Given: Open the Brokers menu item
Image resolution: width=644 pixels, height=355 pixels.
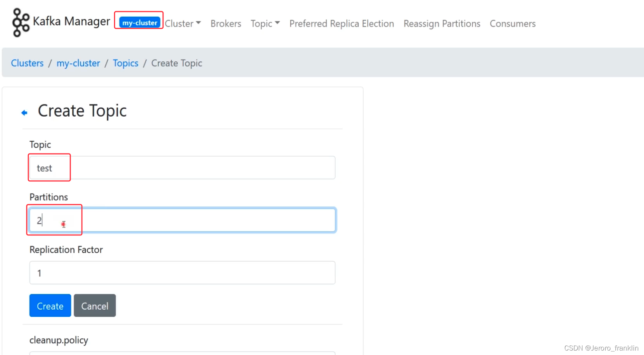Looking at the screenshot, I should click(226, 23).
